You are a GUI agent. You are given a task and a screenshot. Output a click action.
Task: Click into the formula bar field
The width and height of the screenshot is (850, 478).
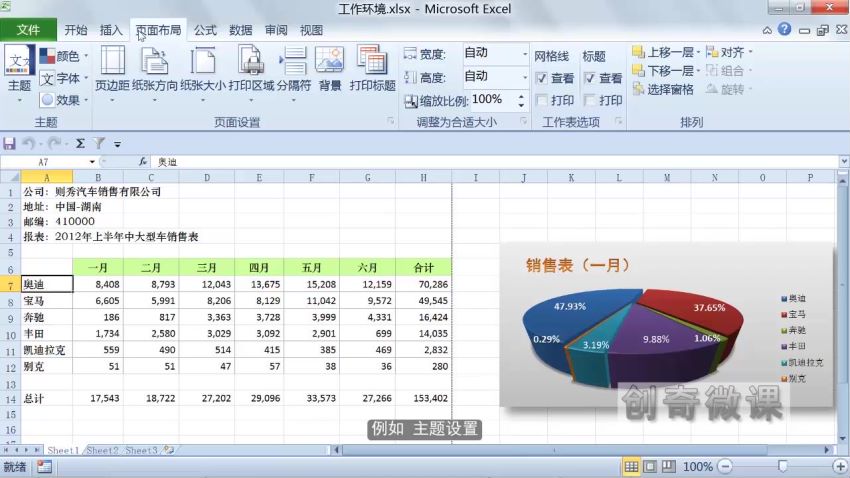[x=496, y=162]
